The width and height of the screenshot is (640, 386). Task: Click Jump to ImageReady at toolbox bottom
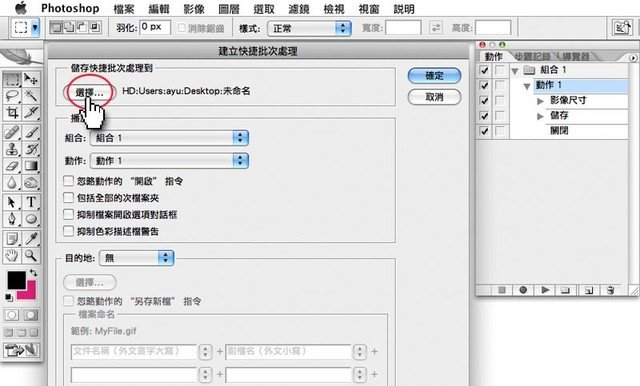[21, 350]
